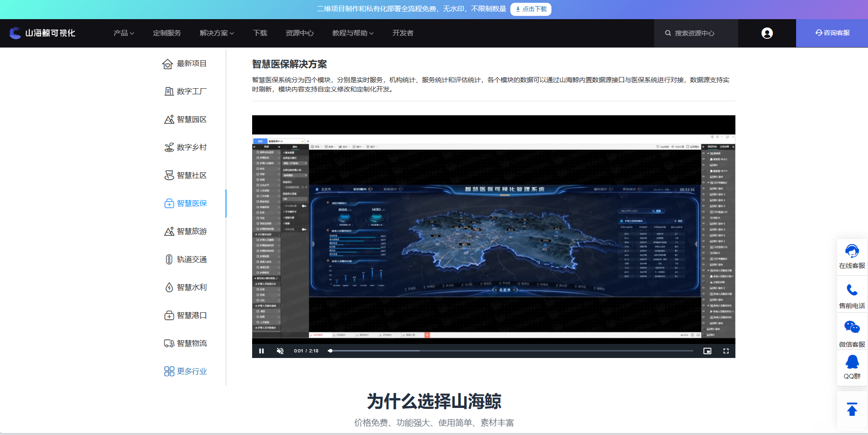This screenshot has width=868, height=435.
Task: Pause the video playback
Action: [261, 351]
